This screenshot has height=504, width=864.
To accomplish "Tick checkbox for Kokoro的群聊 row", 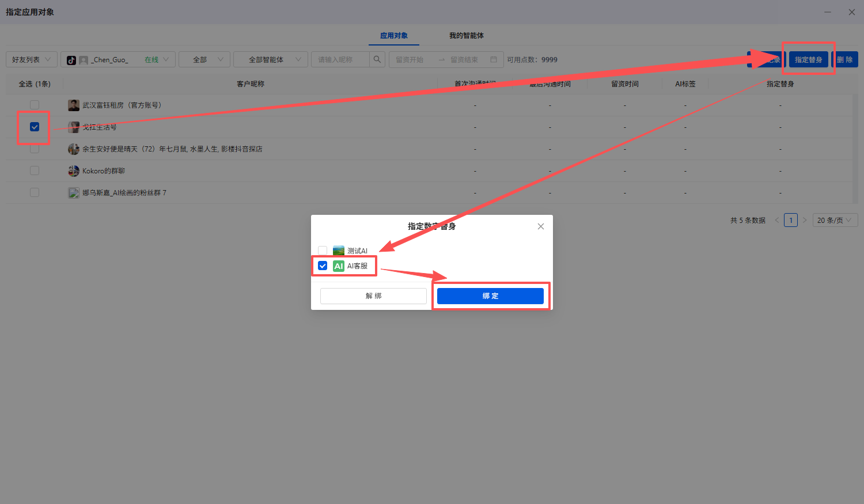I will pos(35,170).
